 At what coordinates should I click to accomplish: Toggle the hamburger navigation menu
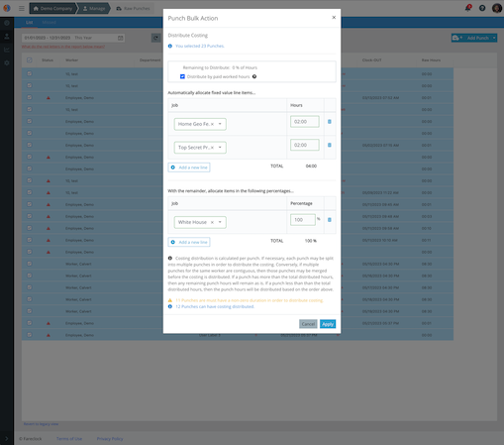point(22,8)
